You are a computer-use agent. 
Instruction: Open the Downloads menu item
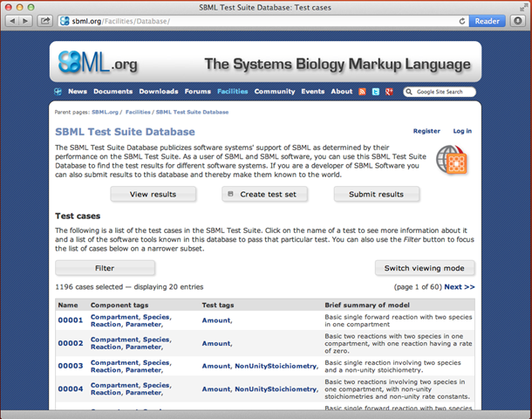click(159, 92)
